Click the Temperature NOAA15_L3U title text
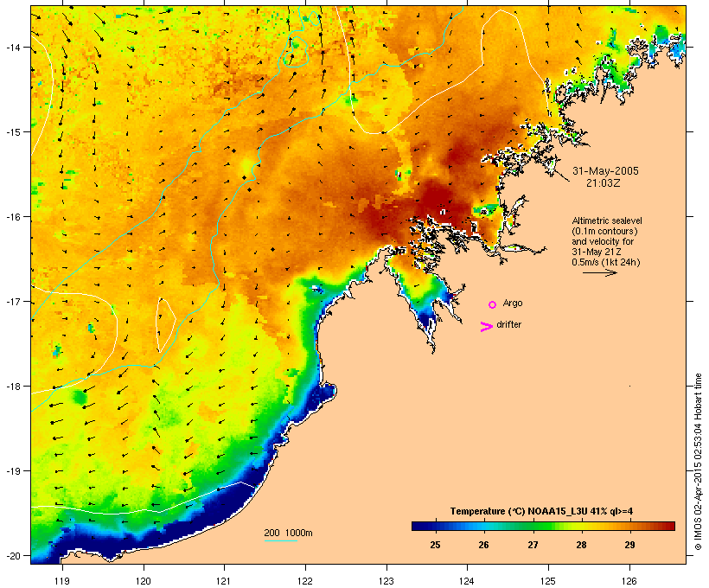Screen dimensions: 709x588 click(541, 511)
